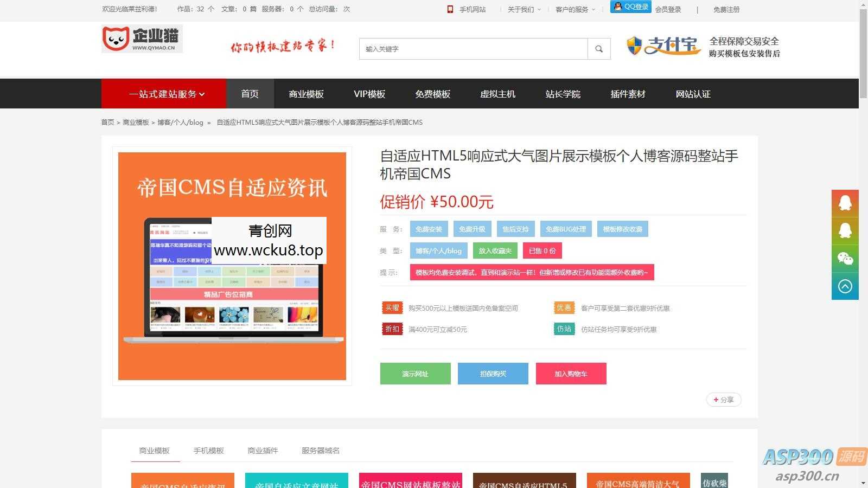Expand the 客户的服务 dropdown
Image resolution: width=868 pixels, height=488 pixels.
pyautogui.click(x=573, y=9)
